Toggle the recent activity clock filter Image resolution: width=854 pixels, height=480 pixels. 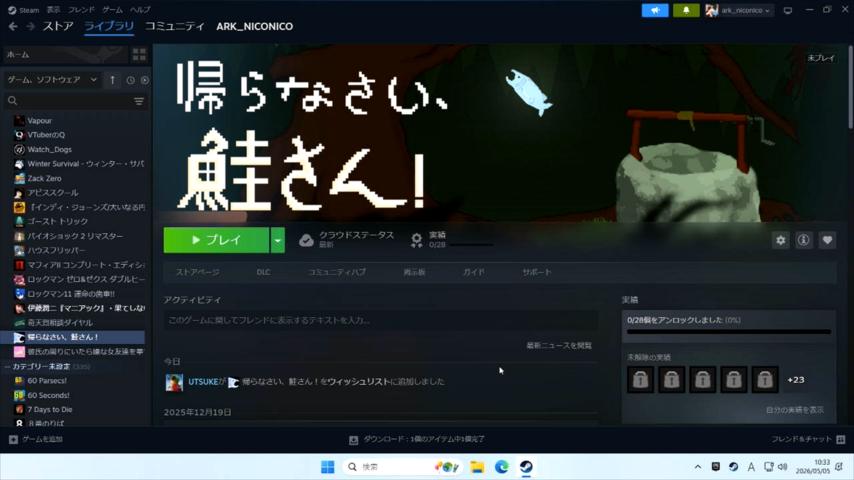pyautogui.click(x=130, y=80)
